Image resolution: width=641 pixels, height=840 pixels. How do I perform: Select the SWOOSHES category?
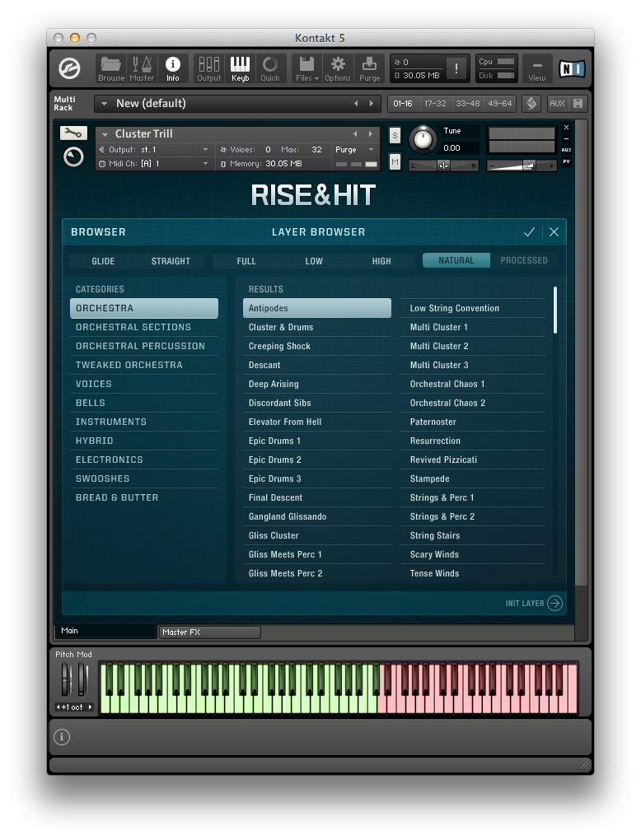pos(144,478)
